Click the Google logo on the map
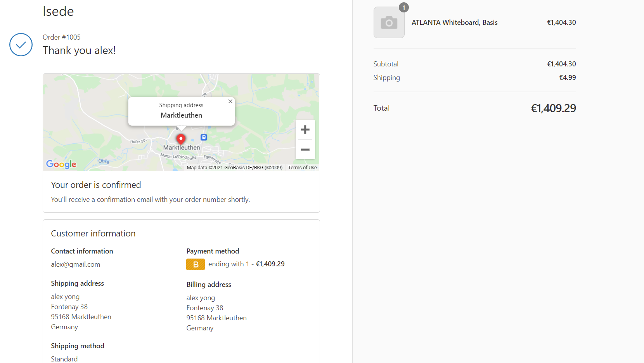Image resolution: width=644 pixels, height=363 pixels. (x=61, y=164)
